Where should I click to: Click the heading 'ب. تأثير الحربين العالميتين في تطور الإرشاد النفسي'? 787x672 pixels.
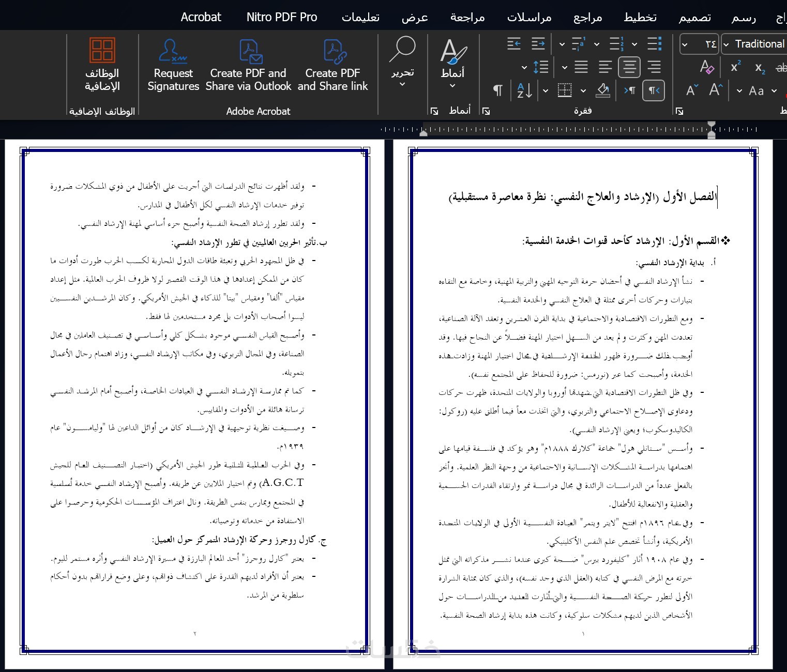click(249, 242)
